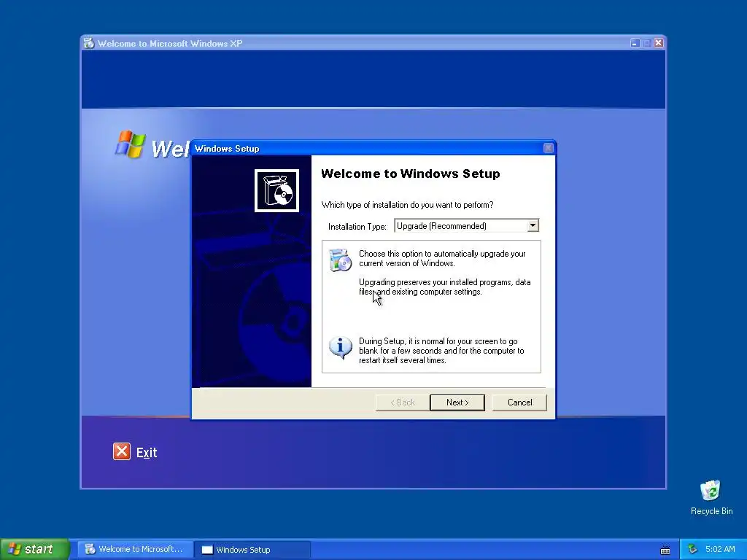The width and height of the screenshot is (747, 560).
Task: Click the 'Installation Type:' label
Action: (x=357, y=227)
